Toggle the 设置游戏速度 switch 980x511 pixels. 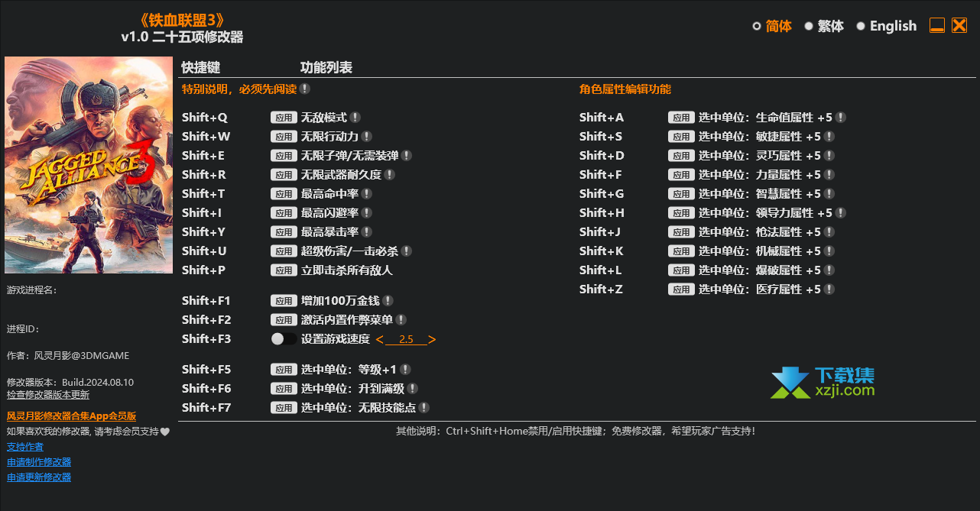284,339
